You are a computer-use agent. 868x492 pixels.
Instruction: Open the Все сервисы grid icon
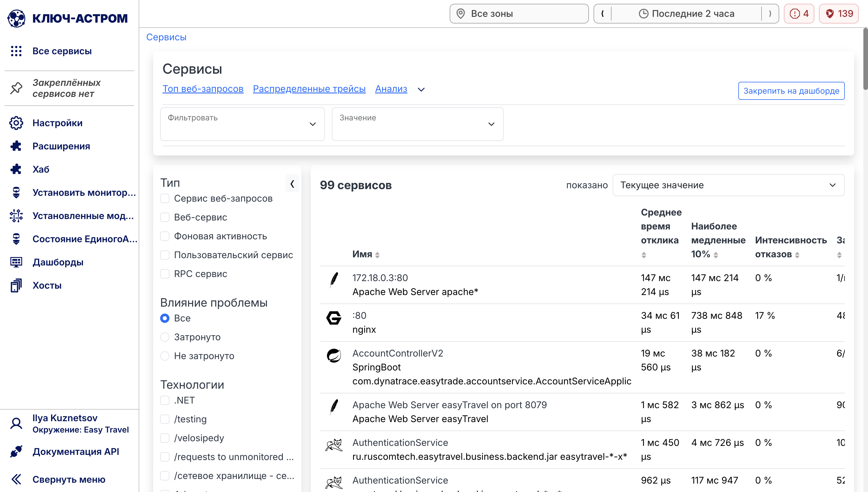pyautogui.click(x=16, y=51)
